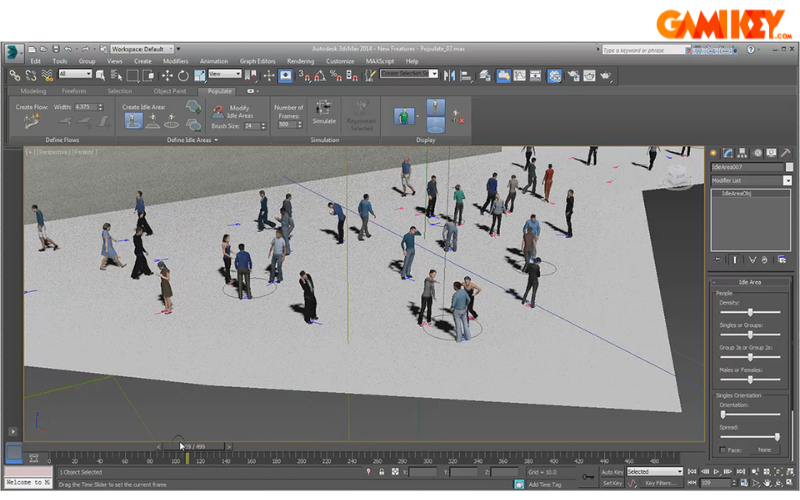Select the Select and Link tool
Screen dimensions: 800x500
coord(15,76)
